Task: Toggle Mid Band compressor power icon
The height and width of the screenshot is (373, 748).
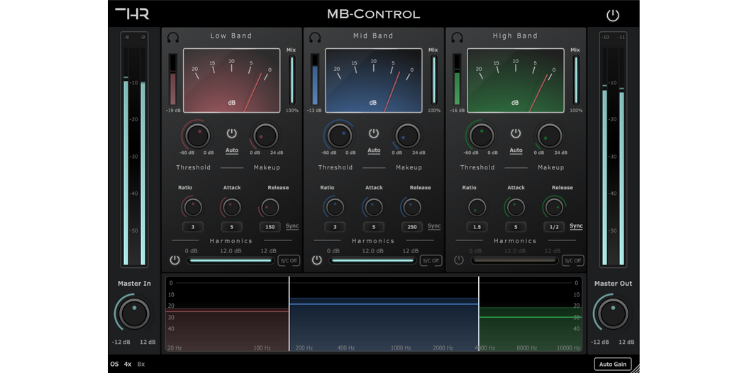Action: 374,133
